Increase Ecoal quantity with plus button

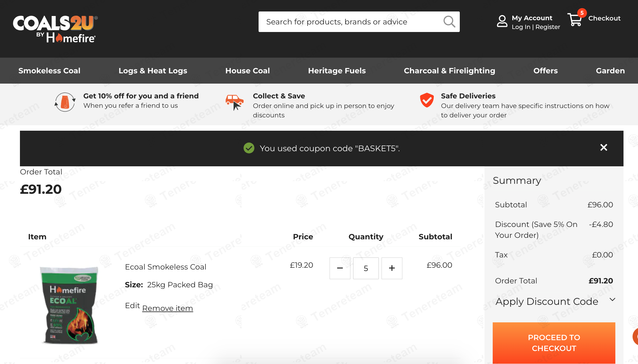[392, 268]
